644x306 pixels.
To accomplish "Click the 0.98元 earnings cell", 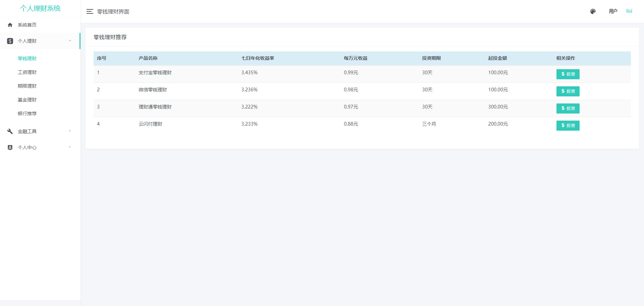I will point(351,90).
